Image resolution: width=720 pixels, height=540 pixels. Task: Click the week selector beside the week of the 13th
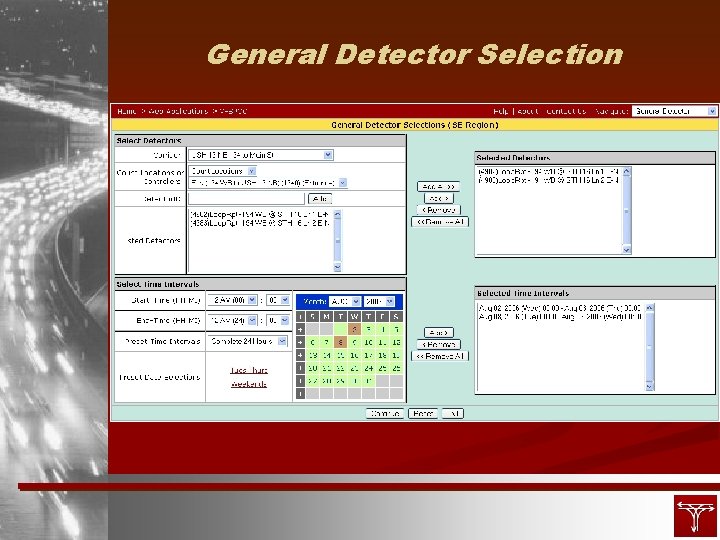tap(300, 355)
